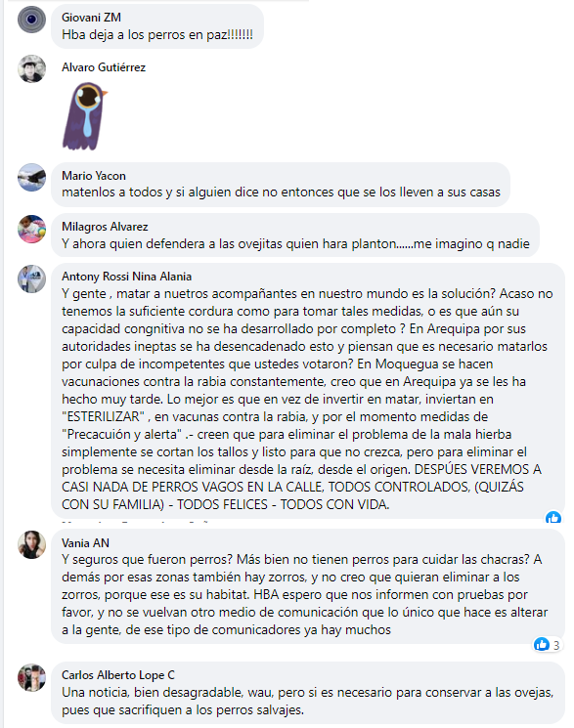Open Antony Rossi Nina Alania's avatar

[x=31, y=279]
